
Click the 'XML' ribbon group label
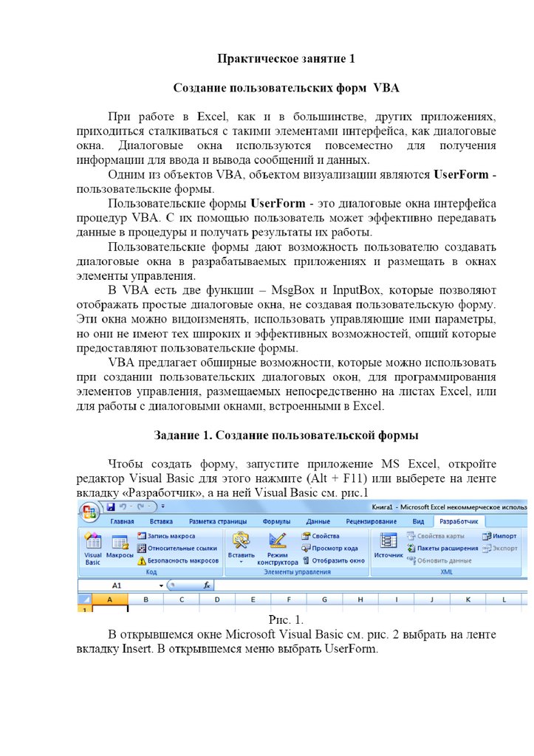pyautogui.click(x=446, y=572)
